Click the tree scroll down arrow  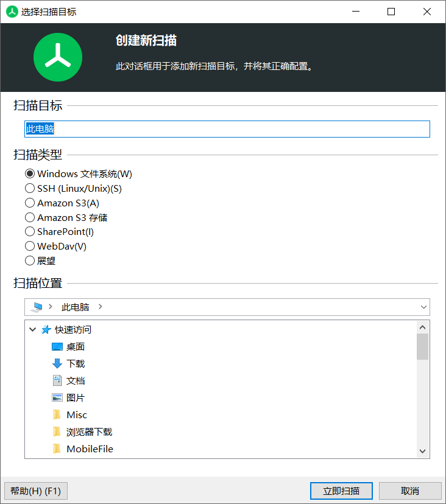tap(422, 451)
